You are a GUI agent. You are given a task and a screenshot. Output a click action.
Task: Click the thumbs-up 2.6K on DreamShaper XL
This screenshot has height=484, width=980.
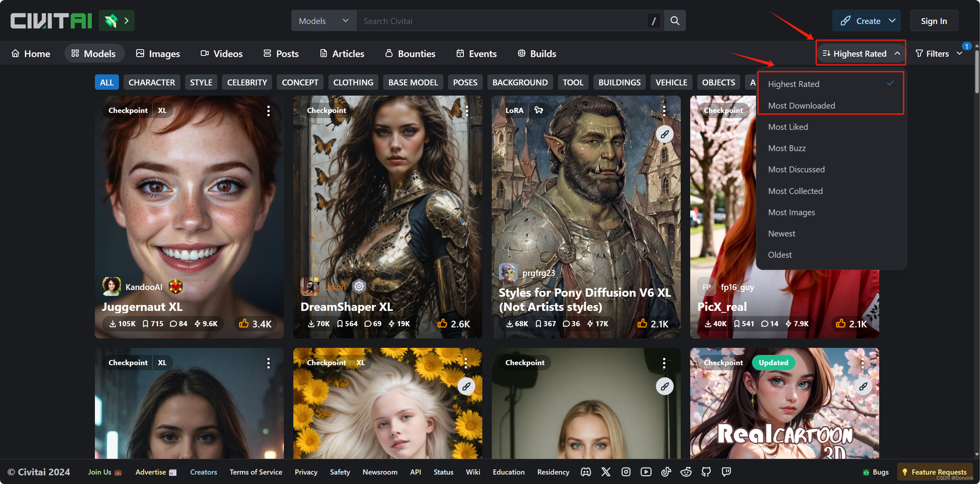454,324
